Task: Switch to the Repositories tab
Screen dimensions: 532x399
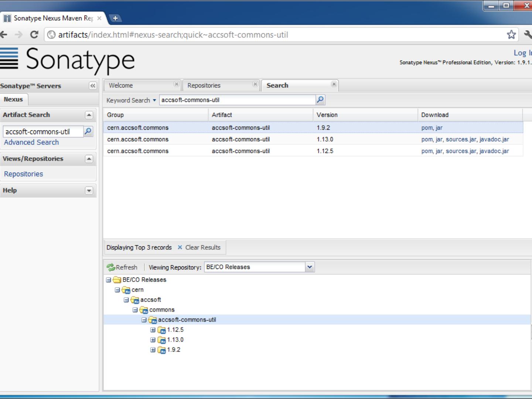Action: tap(204, 85)
